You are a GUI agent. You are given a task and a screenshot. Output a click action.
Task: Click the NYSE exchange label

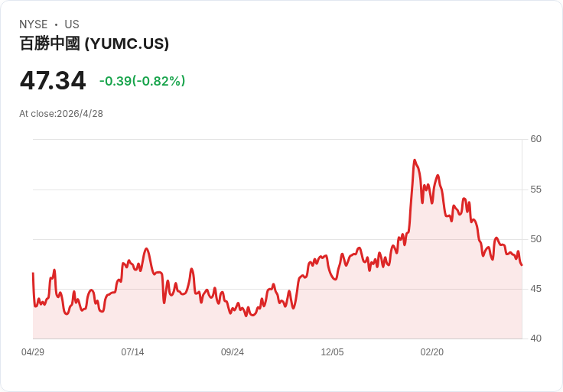[34, 24]
